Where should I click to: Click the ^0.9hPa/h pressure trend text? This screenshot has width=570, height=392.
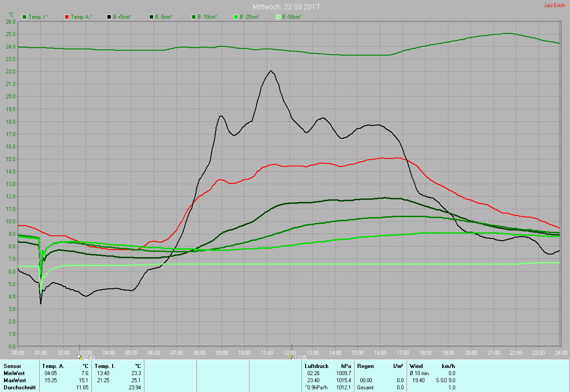(x=316, y=388)
